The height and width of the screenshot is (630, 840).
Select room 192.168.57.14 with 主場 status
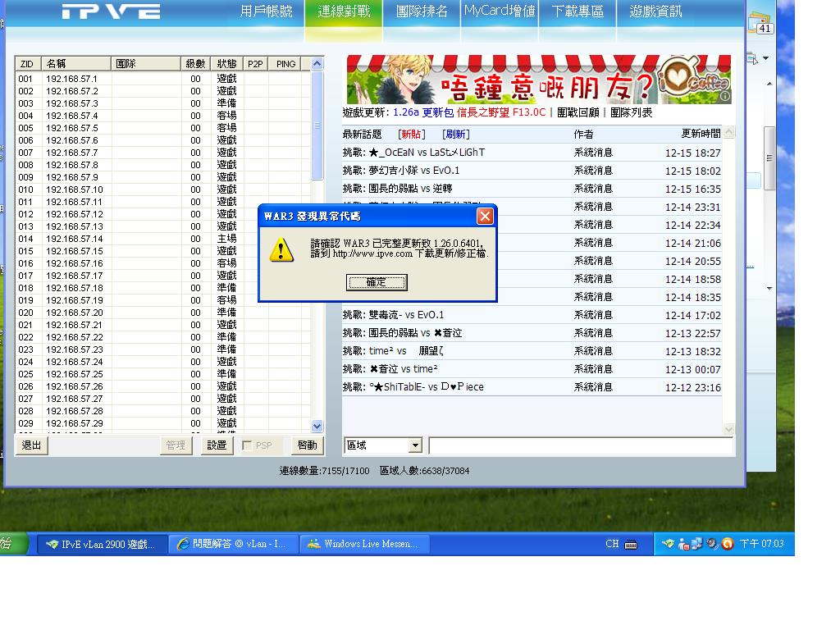click(x=163, y=239)
